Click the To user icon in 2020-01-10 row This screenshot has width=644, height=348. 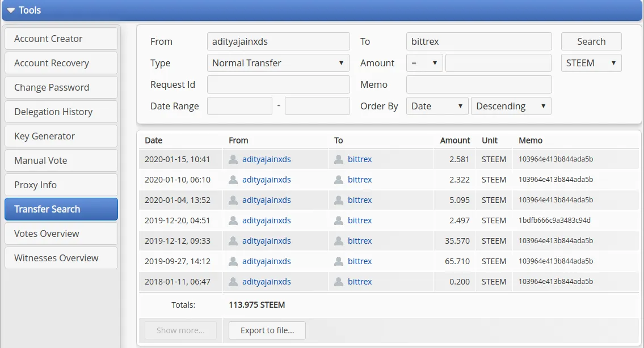coord(338,180)
